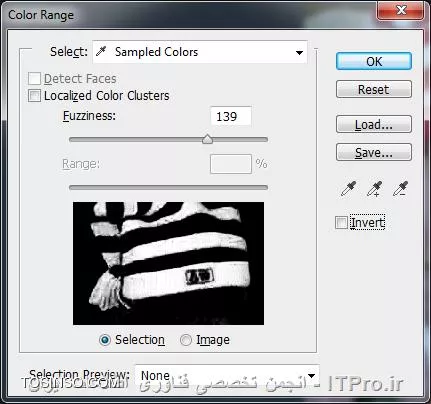Viewport: 431px width, 404px height.
Task: Click the eyedropper icon in Select dropdown
Action: pos(101,52)
